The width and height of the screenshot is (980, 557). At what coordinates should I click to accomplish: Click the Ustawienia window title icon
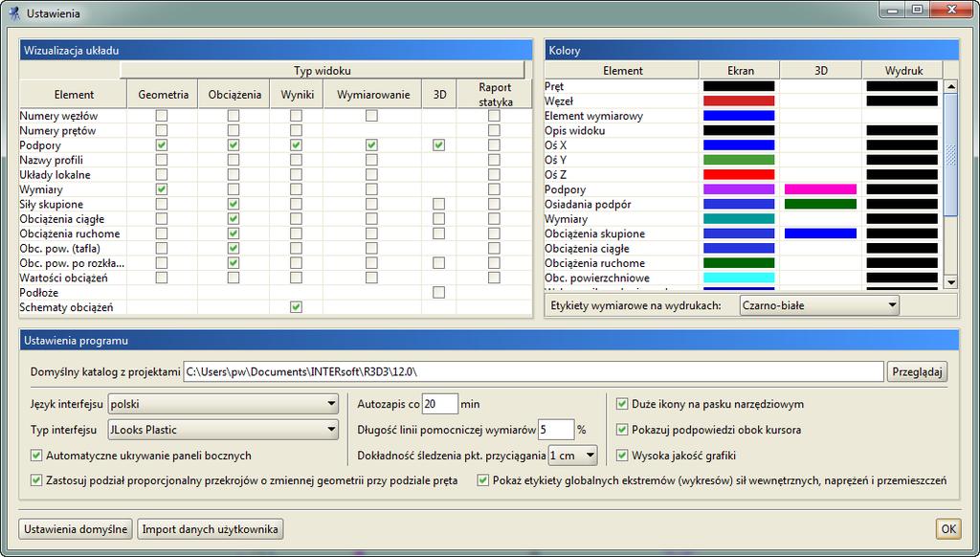14,12
